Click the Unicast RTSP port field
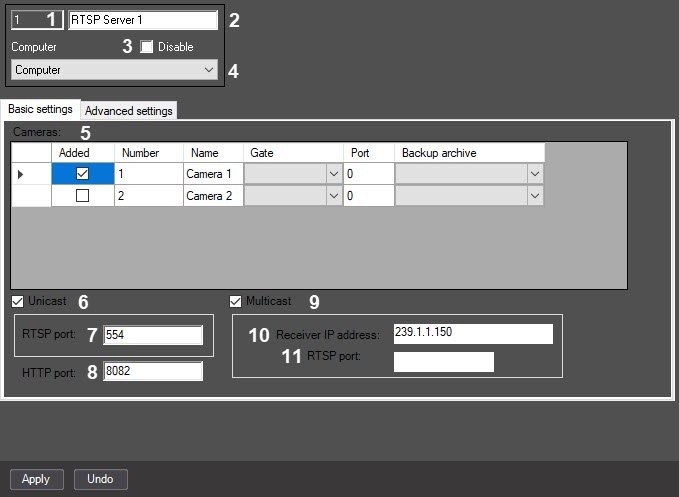The image size is (679, 497). tap(153, 335)
